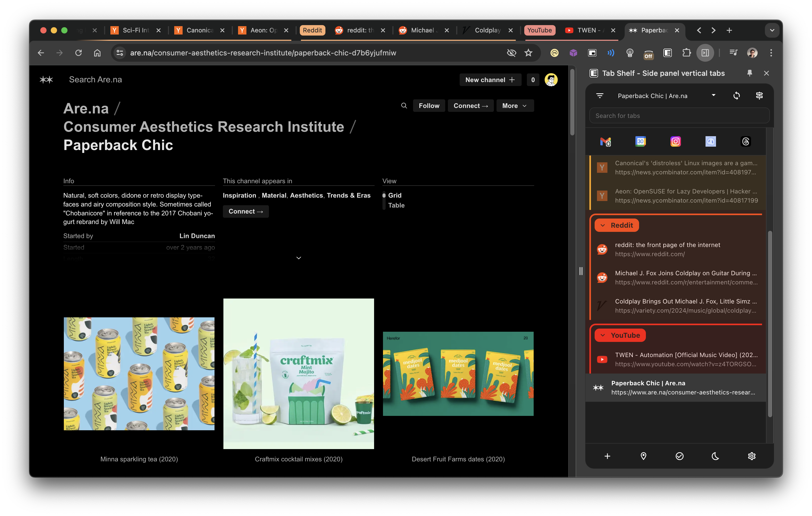Viewport: 812px width, 516px height.
Task: Open the Google Calendar pinned icon
Action: (640, 142)
